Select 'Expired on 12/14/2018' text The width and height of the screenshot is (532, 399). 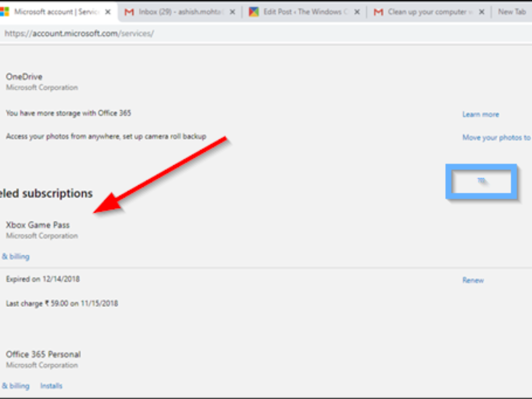[43, 279]
